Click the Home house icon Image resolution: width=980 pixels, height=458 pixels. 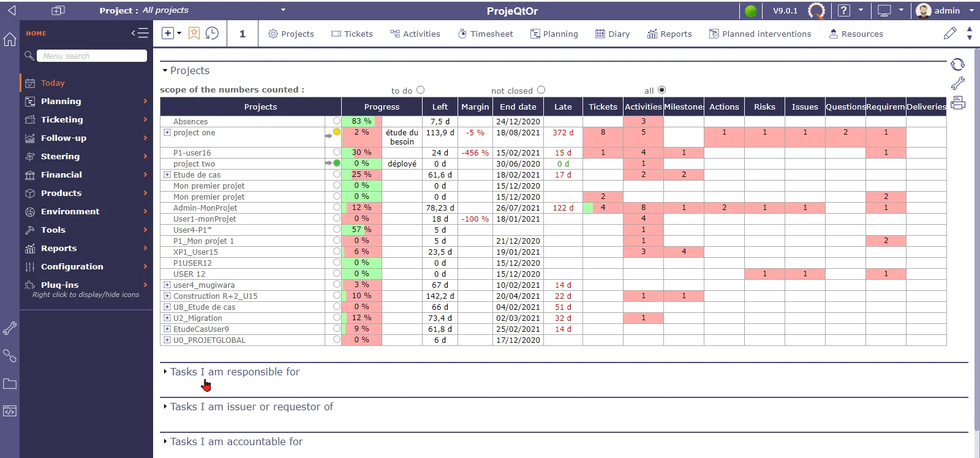(x=10, y=39)
